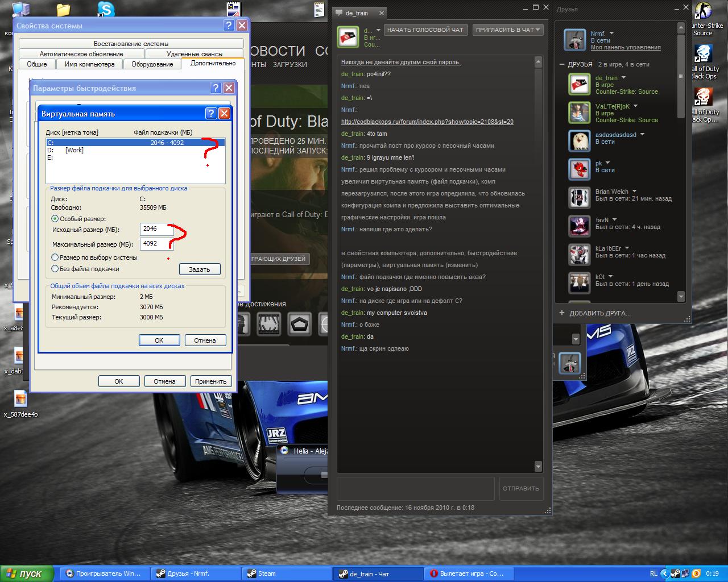This screenshot has height=582, width=728.
Task: Click de_train's avatar in the friends list
Action: click(580, 85)
